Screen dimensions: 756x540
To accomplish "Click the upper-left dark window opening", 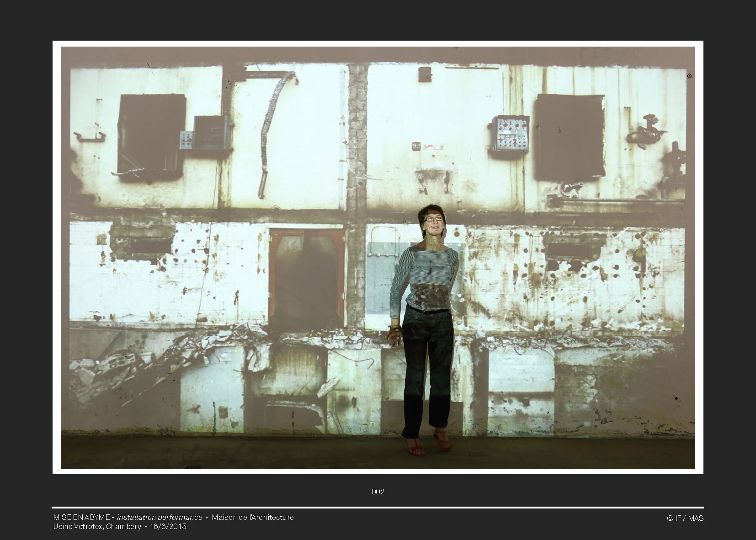I will tap(151, 135).
